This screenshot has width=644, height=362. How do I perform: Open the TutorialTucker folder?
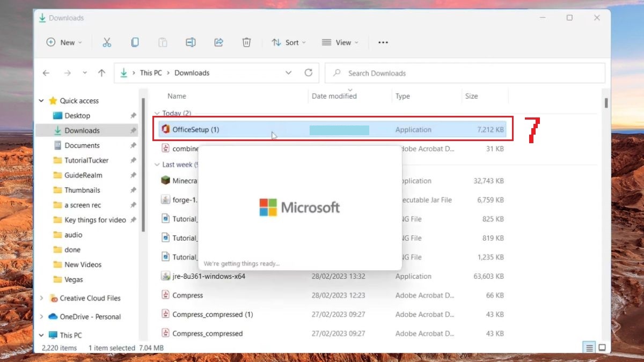[86, 160]
